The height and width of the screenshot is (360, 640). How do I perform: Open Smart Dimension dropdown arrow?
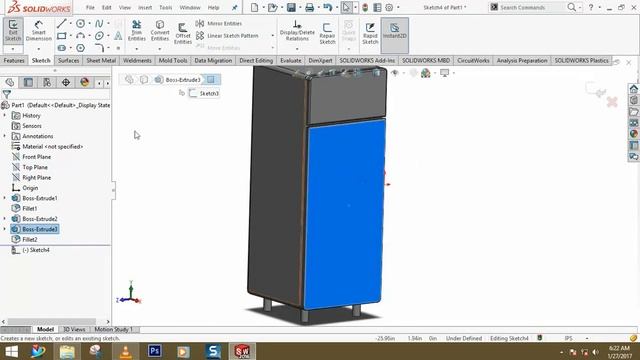(39, 49)
